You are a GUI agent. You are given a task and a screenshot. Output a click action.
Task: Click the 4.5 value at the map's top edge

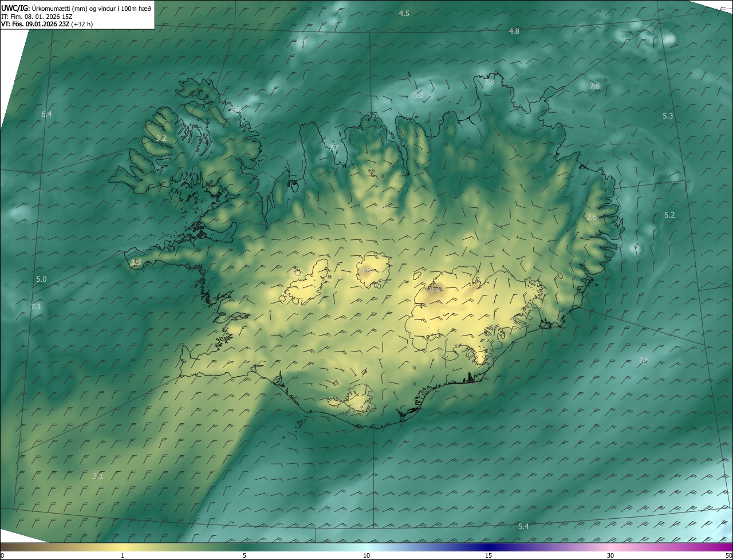404,13
